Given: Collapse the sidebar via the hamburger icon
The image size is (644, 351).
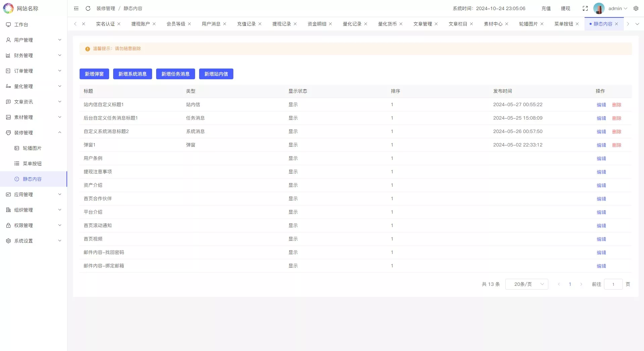Looking at the screenshot, I should pyautogui.click(x=76, y=8).
